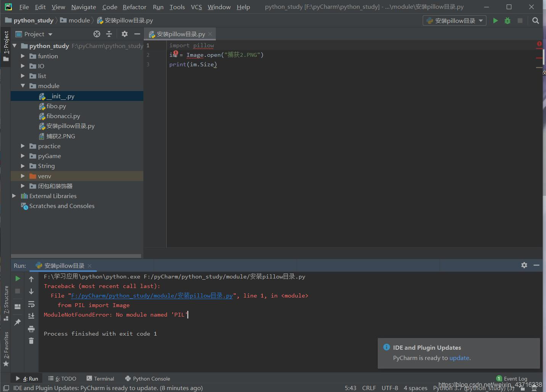
Task: Change file encoding UTF-8
Action: coord(390,388)
